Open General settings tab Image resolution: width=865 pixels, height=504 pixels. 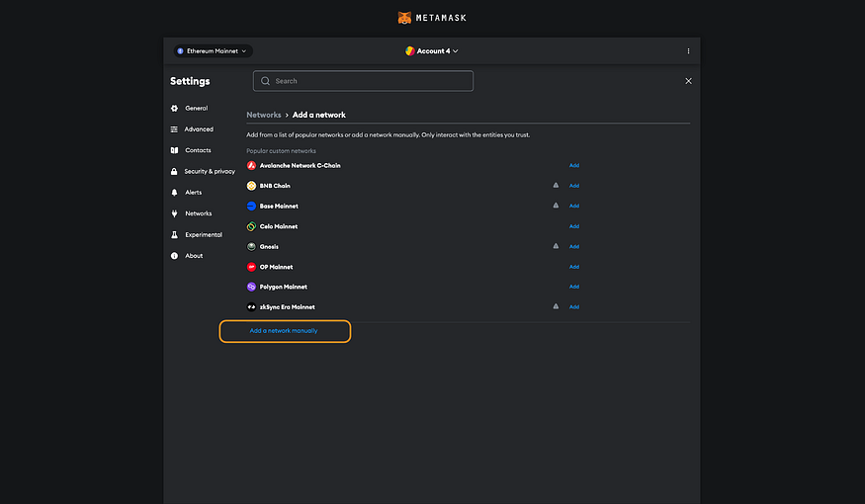[x=196, y=108]
